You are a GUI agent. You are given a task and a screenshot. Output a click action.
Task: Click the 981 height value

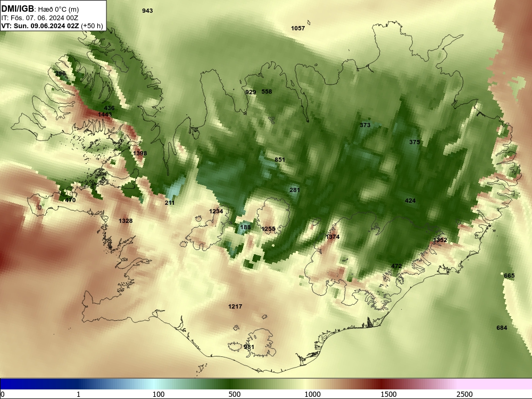248,347
